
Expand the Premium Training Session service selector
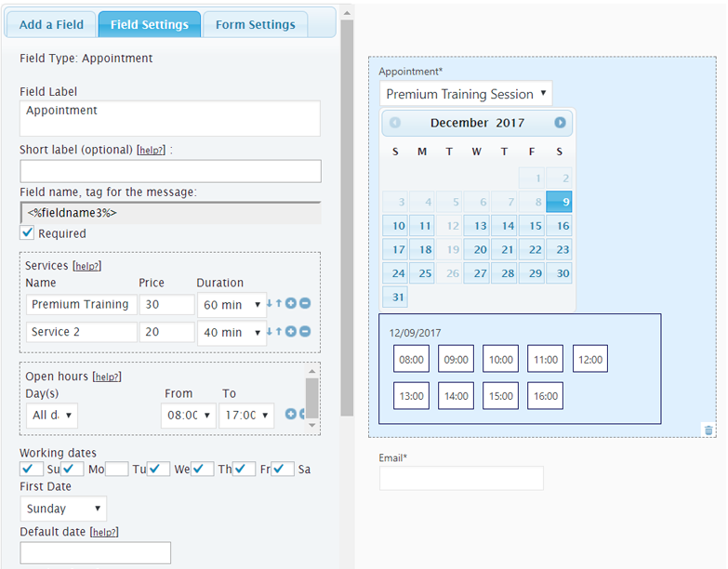(x=466, y=94)
